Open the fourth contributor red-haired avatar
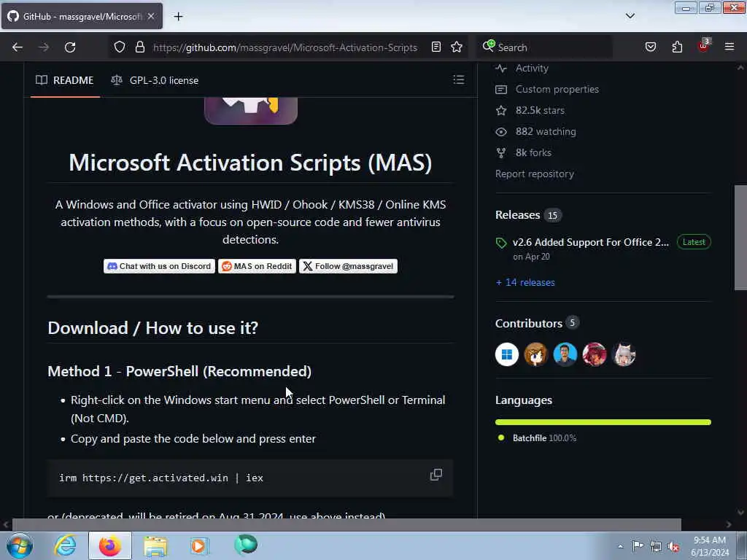The width and height of the screenshot is (747, 560). pyautogui.click(x=595, y=354)
